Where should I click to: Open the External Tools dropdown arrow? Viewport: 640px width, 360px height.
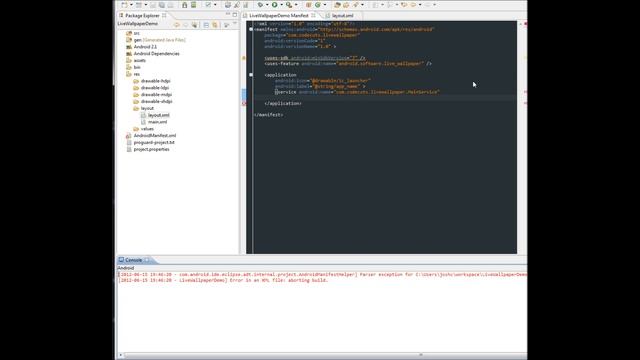(x=296, y=5)
